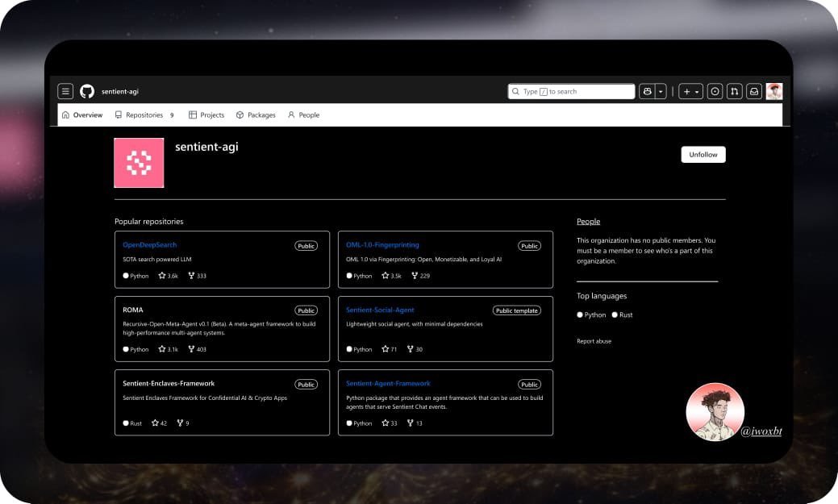
Task: Open the Issues circle icon
Action: (715, 91)
